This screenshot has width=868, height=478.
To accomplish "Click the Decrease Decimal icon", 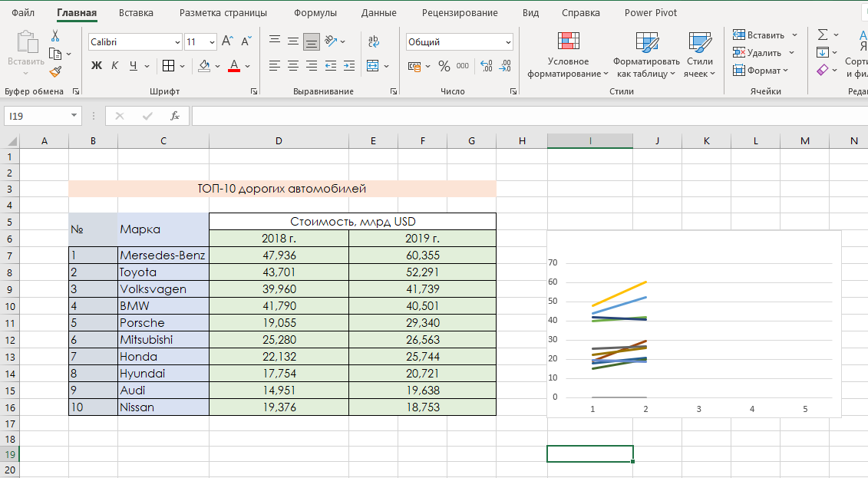I will click(505, 66).
